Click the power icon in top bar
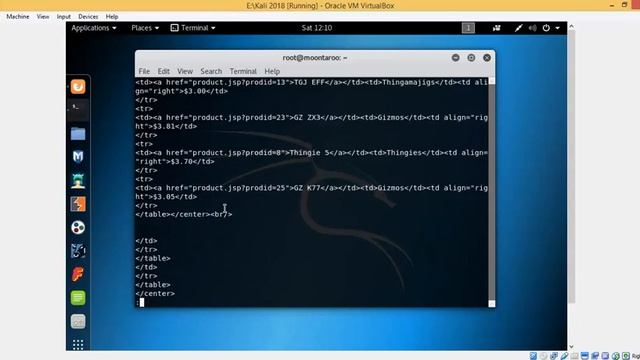 546,28
